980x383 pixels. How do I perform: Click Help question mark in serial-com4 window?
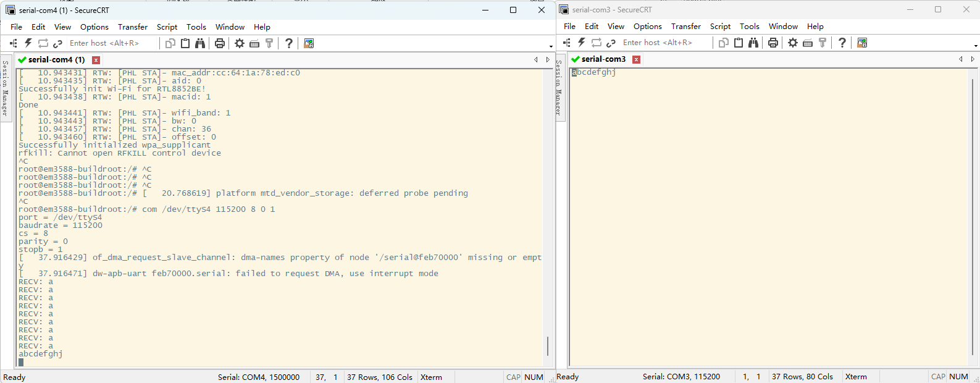(x=288, y=43)
